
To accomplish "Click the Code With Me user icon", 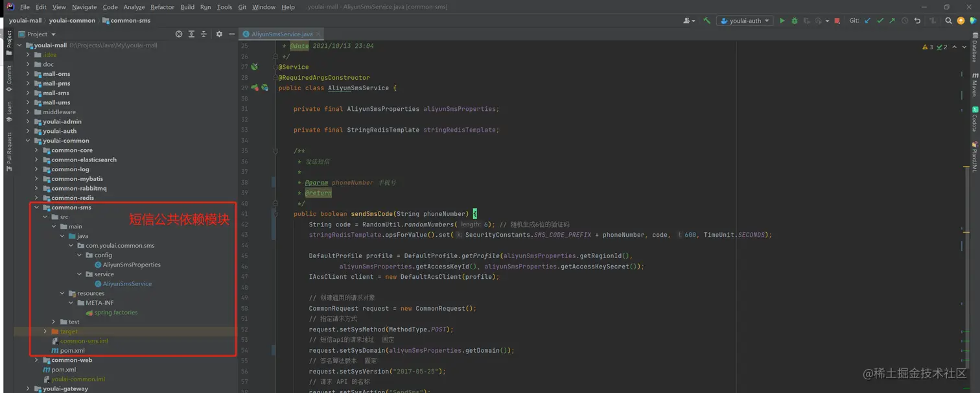I will (x=688, y=21).
